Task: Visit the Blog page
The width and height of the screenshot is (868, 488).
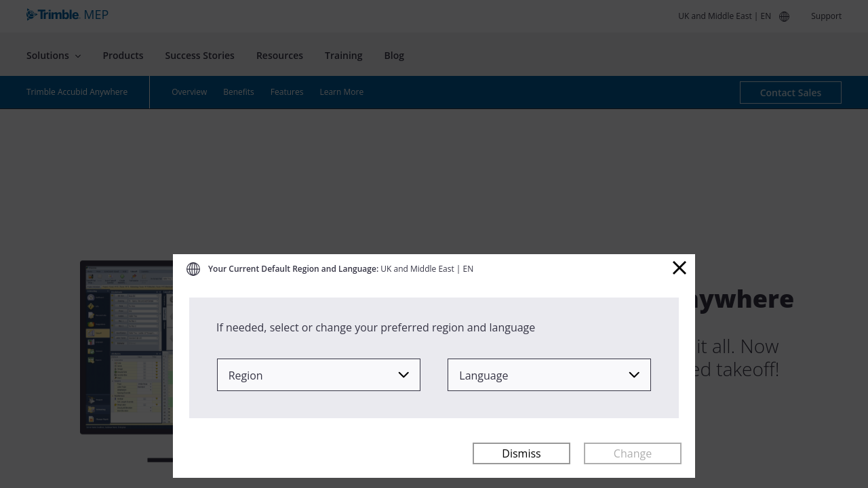Action: click(394, 56)
